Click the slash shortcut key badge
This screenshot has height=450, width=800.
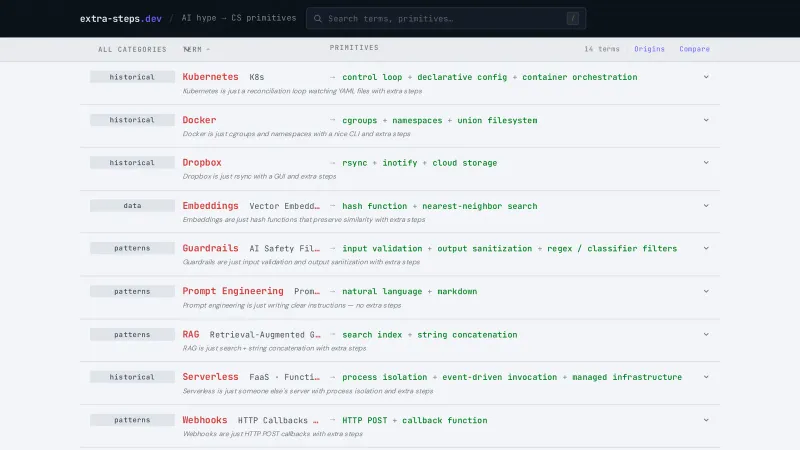coord(572,18)
